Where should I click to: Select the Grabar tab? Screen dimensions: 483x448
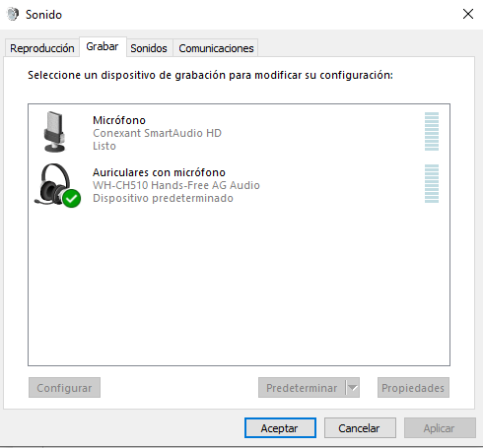point(103,46)
